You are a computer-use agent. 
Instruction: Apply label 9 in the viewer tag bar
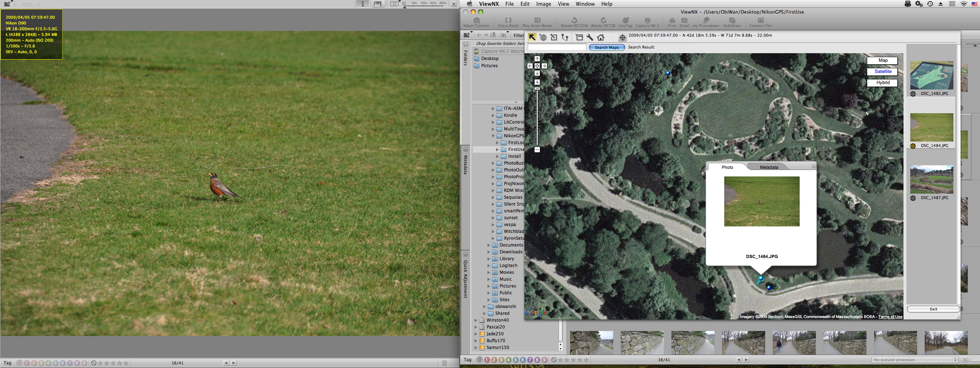(84, 363)
